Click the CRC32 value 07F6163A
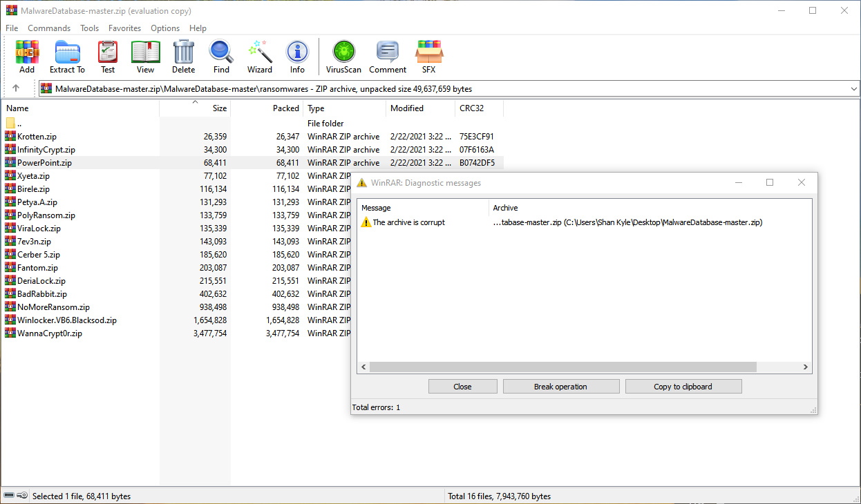The image size is (861, 504). (x=477, y=150)
